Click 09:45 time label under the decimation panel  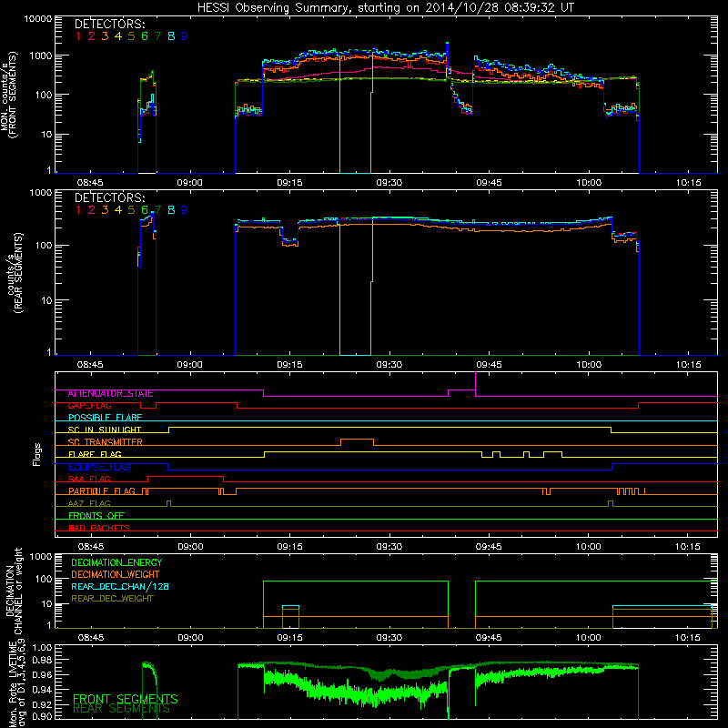[489, 638]
